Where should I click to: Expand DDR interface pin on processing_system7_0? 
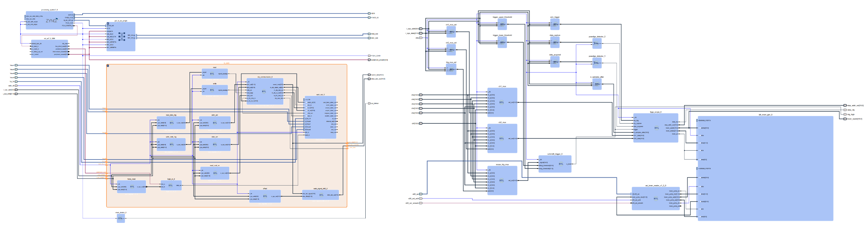point(73,15)
